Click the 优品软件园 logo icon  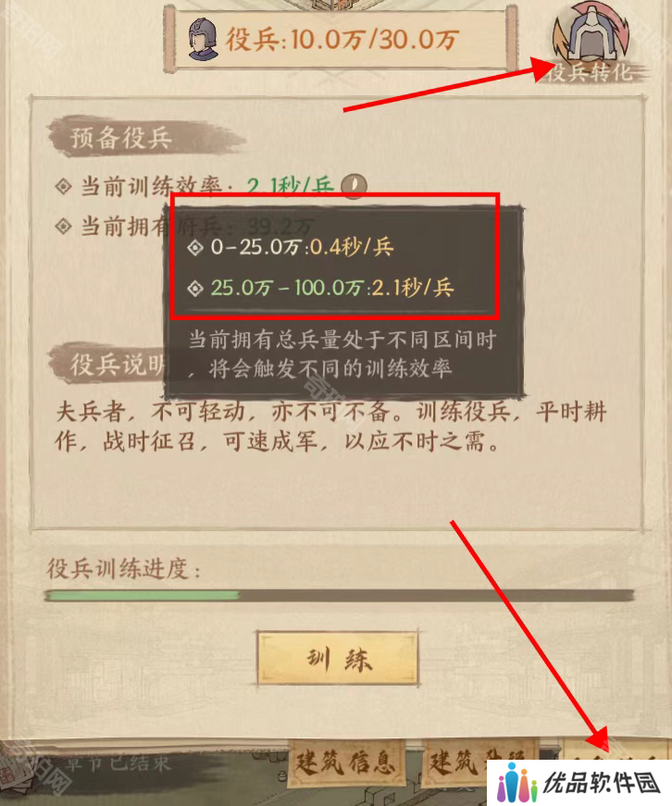517,784
